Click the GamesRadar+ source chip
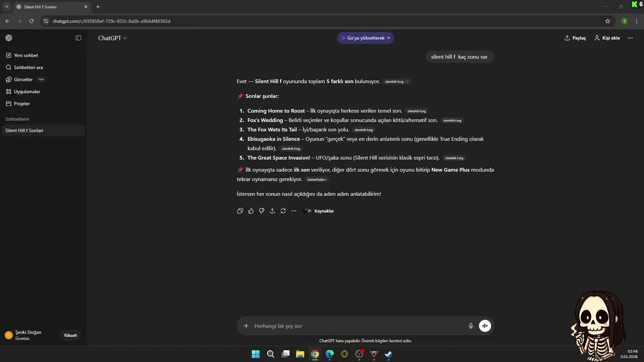 click(316, 179)
